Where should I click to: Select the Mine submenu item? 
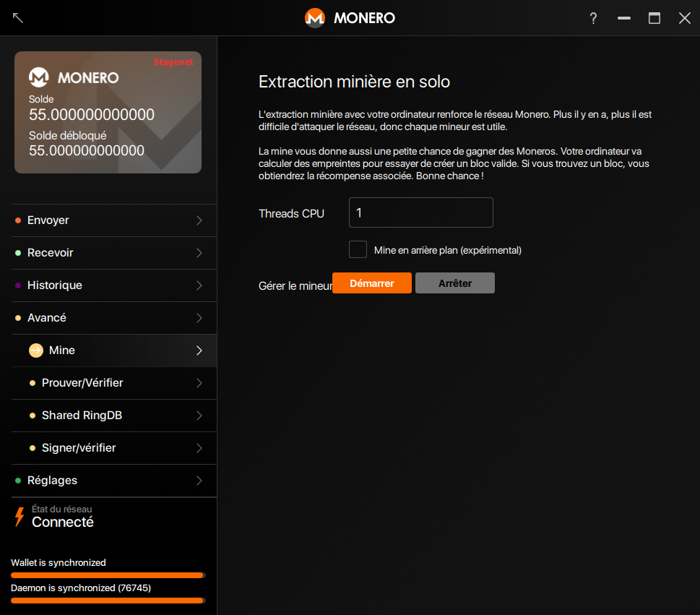[x=114, y=350]
